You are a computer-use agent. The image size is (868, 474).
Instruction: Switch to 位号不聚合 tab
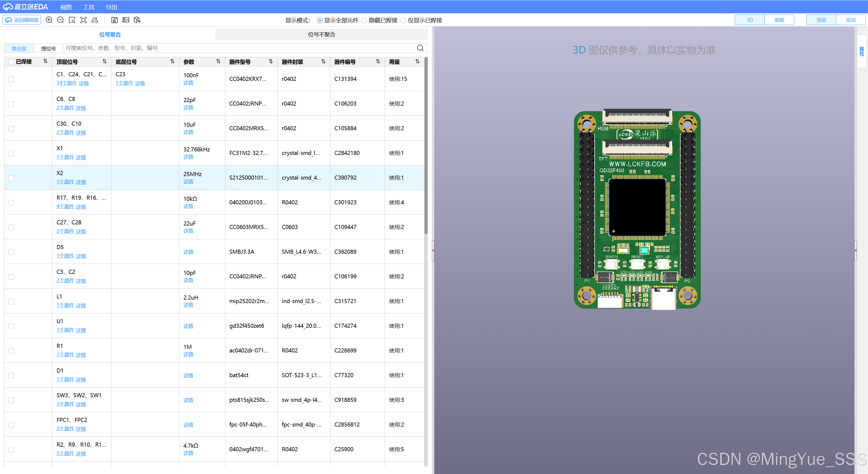tap(321, 34)
